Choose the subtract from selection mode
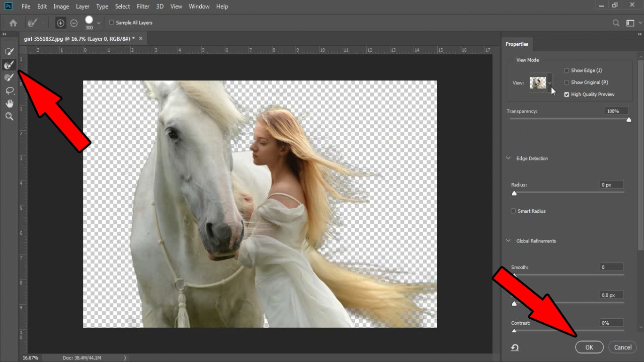Viewport: 644px width, 362px height. tap(74, 23)
